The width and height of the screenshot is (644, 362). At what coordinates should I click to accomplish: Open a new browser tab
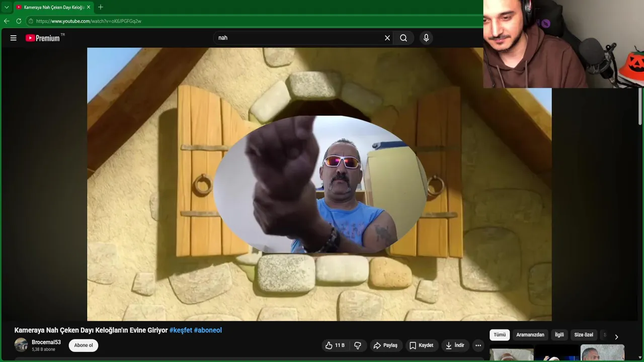[x=101, y=7]
